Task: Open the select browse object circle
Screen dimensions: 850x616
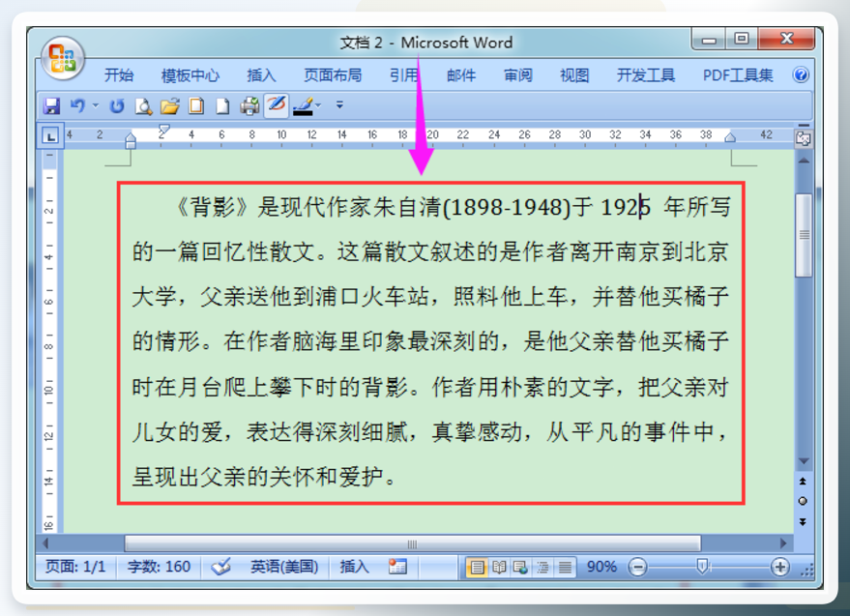Action: tap(803, 501)
